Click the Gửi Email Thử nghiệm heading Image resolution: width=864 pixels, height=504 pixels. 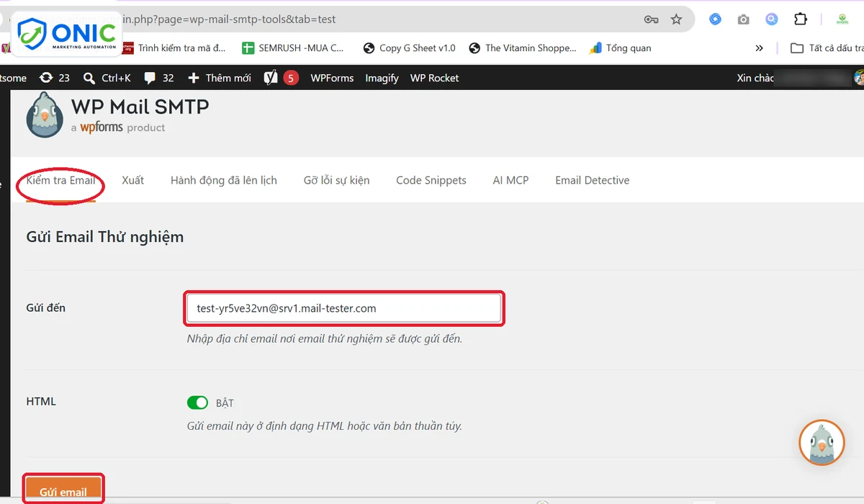(105, 237)
